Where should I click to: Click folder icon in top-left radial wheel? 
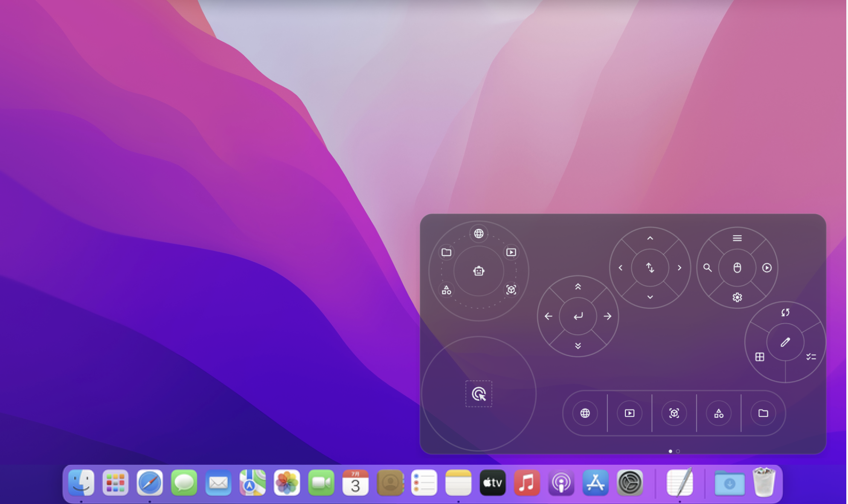pos(447,252)
